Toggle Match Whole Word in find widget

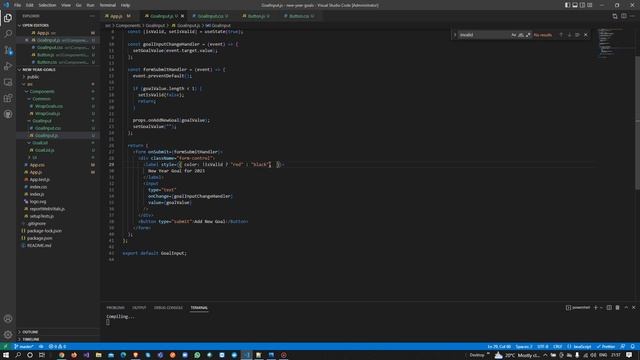pos(521,35)
